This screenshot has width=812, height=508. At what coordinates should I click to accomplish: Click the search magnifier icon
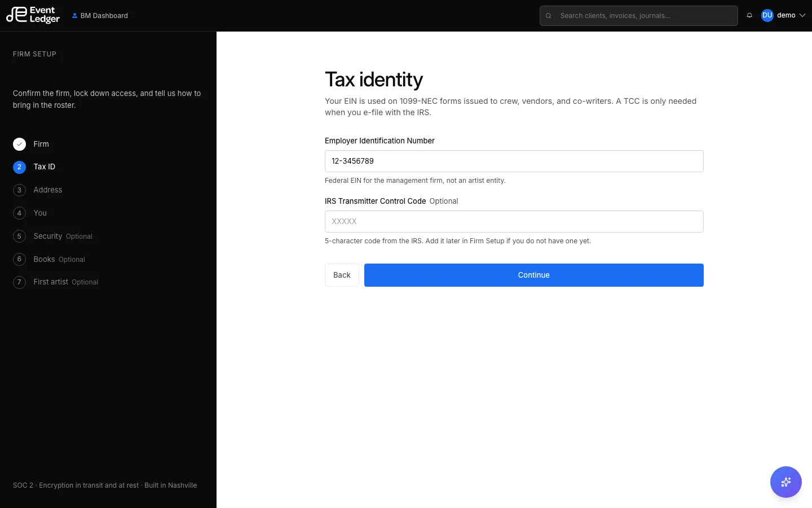click(548, 16)
